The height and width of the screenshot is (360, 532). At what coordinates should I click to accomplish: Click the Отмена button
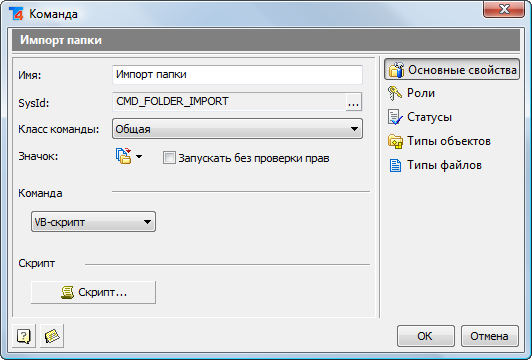coord(489,336)
